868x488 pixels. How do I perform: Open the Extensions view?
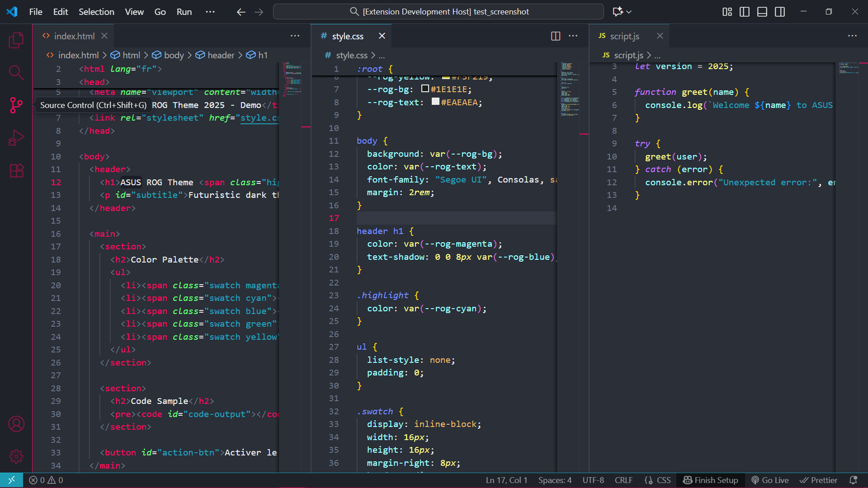tap(16, 171)
